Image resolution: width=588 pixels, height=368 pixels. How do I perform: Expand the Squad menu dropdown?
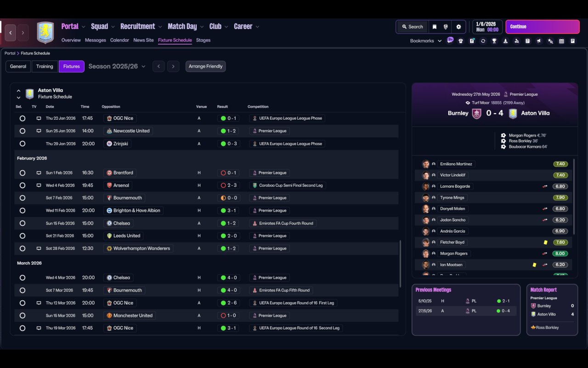113,27
